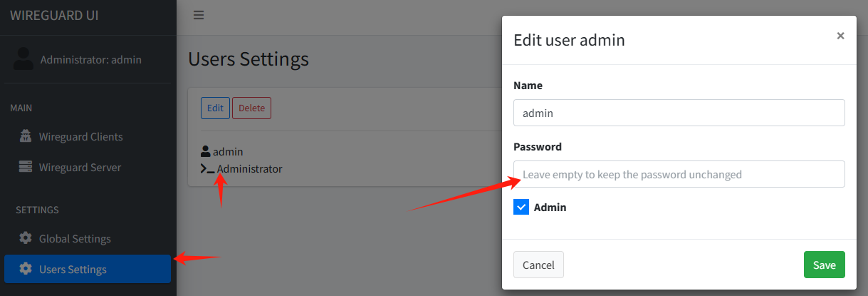The image size is (868, 296).
Task: Click the person icon beside admin
Action: tap(206, 151)
